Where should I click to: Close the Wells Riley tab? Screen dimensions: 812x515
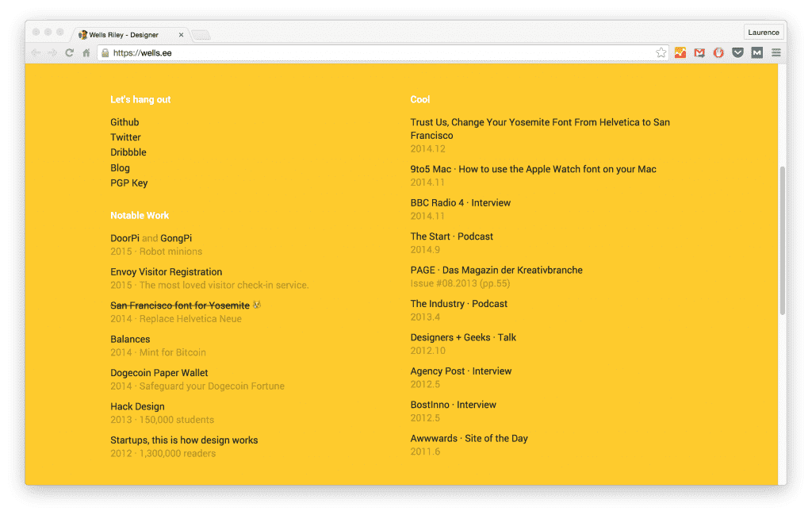click(x=182, y=35)
